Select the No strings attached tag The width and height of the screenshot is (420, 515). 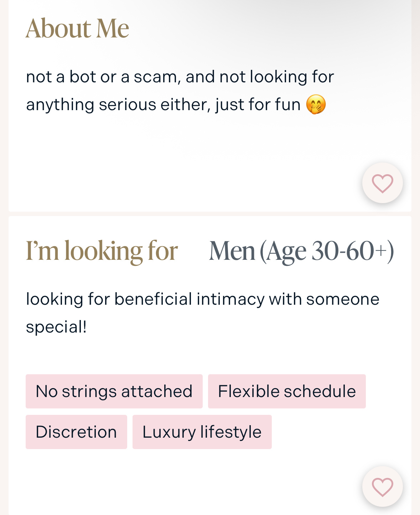114,391
